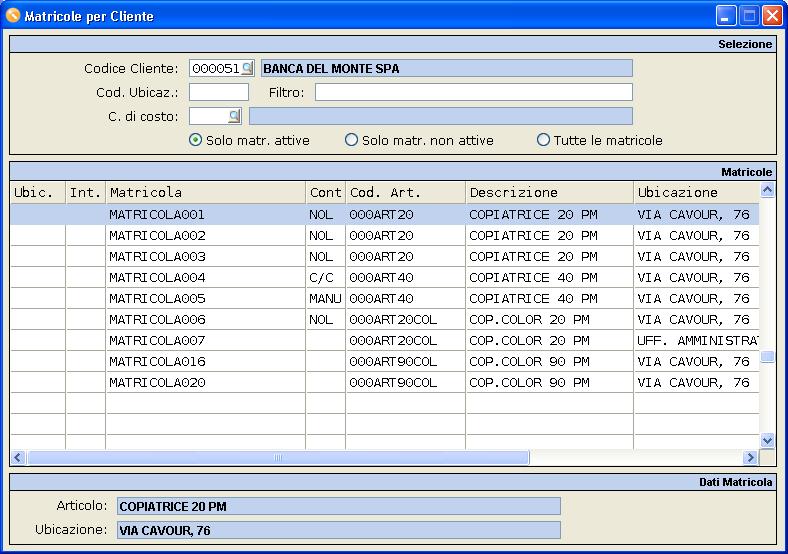Click the Matricole per Cliente title bar icon
Screen dimensions: 788x554
pyautogui.click(x=13, y=16)
